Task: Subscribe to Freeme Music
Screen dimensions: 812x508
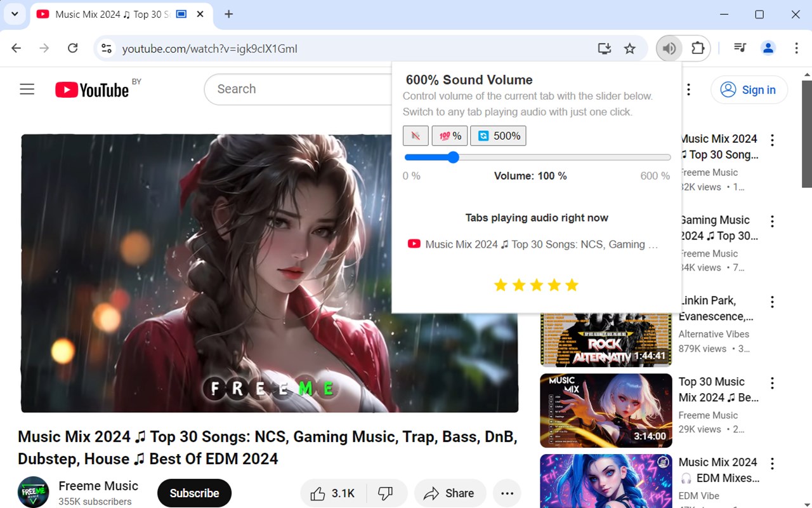Action: (194, 493)
